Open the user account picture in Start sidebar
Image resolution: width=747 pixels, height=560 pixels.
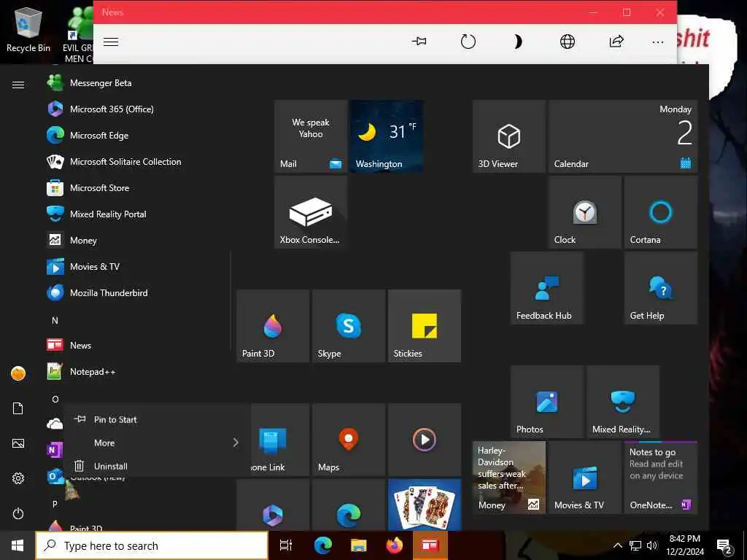[18, 373]
